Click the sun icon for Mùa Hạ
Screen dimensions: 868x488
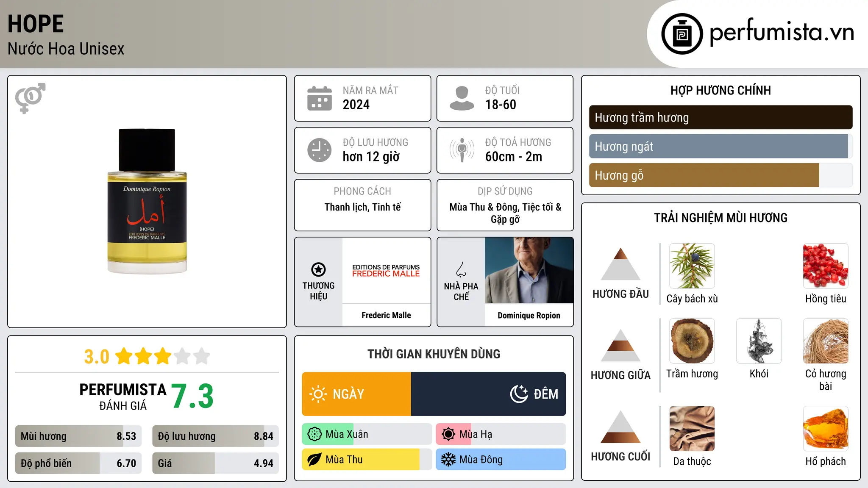448,434
